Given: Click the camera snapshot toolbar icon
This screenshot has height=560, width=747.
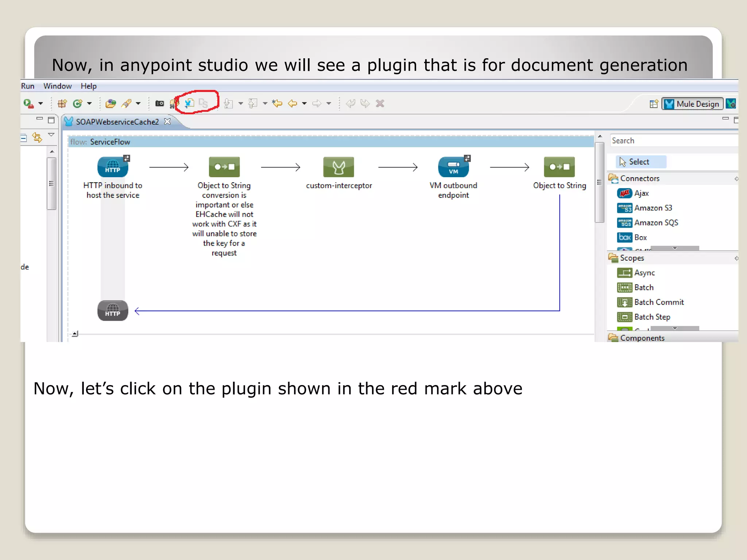Looking at the screenshot, I should coord(159,104).
